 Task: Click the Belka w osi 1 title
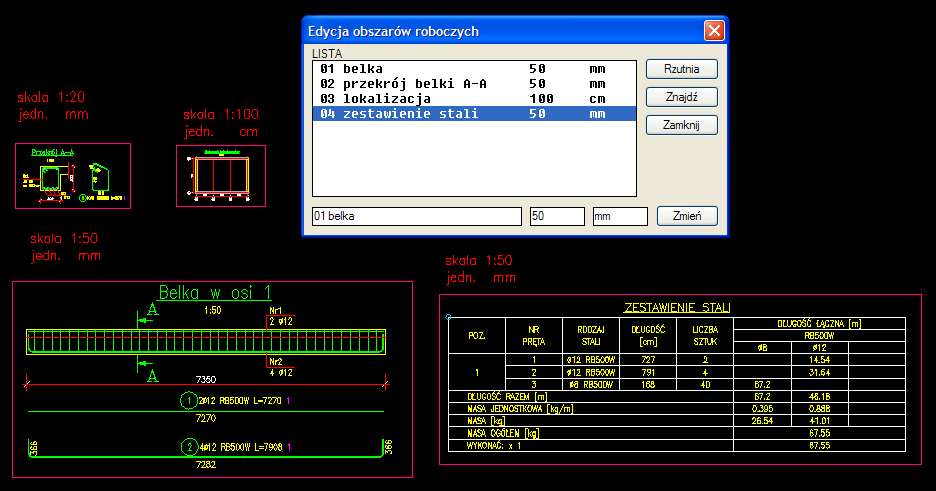(215, 292)
